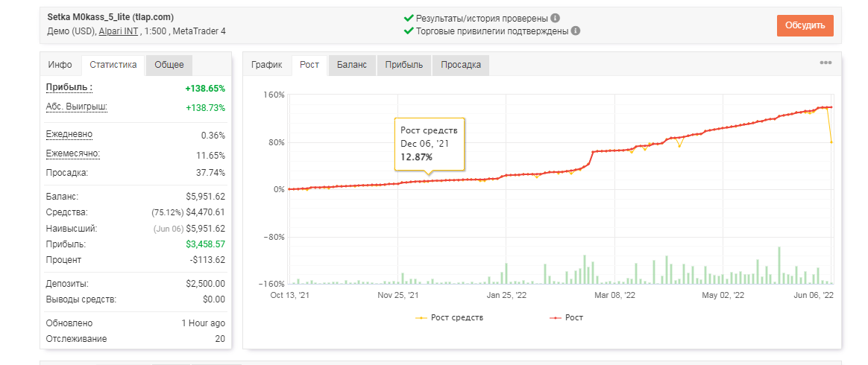The width and height of the screenshot is (868, 365).
Task: Click the 11.65% monthly value
Action: coord(211,156)
